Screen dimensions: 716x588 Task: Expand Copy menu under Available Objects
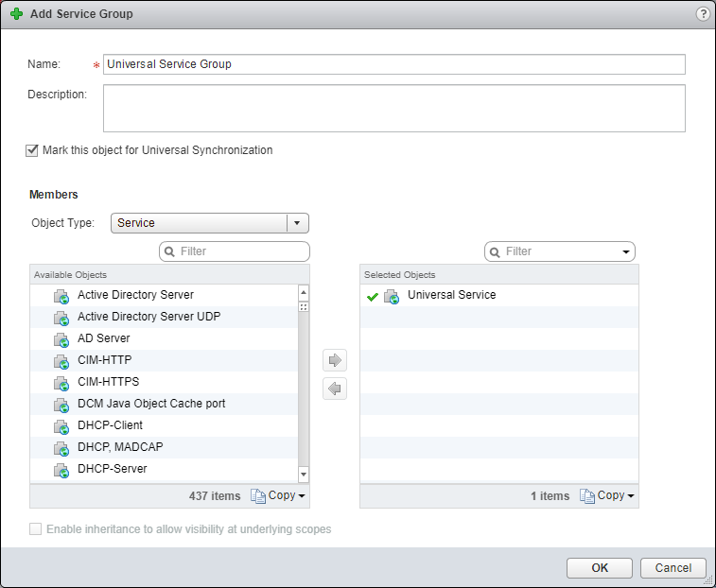[279, 496]
